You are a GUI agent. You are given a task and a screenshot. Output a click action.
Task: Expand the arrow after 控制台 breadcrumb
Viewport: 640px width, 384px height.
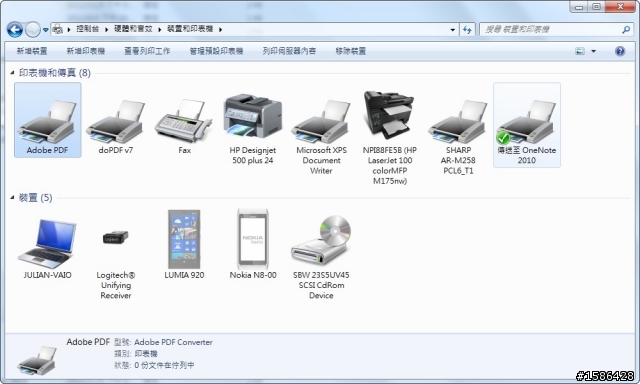pos(107,29)
